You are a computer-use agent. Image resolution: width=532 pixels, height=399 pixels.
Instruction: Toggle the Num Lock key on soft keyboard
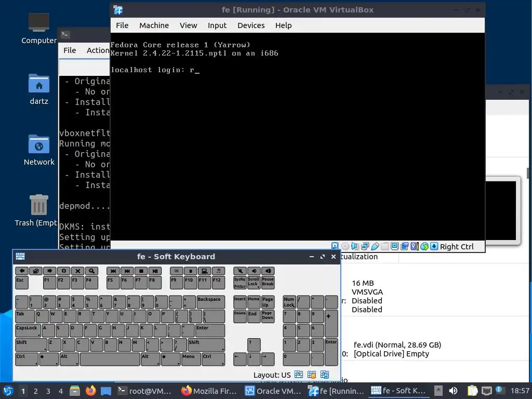pos(289,302)
